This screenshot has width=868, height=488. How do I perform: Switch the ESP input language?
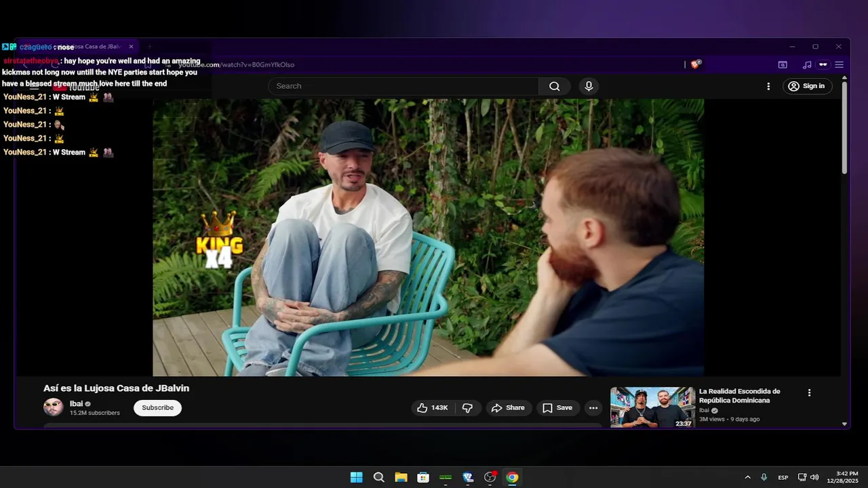tap(783, 477)
